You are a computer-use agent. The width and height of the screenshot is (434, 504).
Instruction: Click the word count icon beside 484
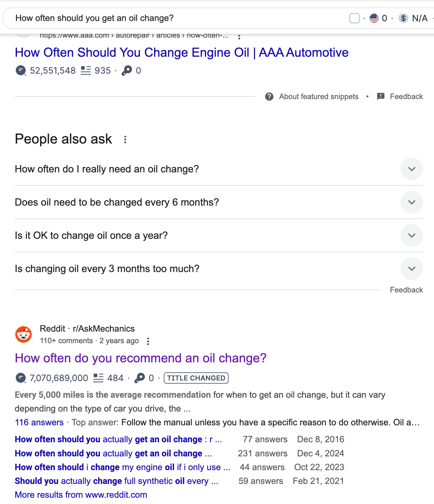pyautogui.click(x=98, y=378)
